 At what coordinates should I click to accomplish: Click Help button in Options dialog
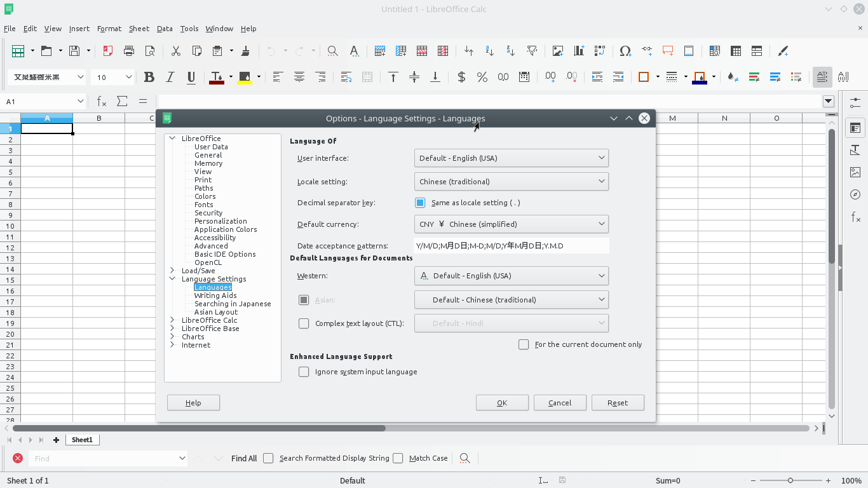coord(193,403)
